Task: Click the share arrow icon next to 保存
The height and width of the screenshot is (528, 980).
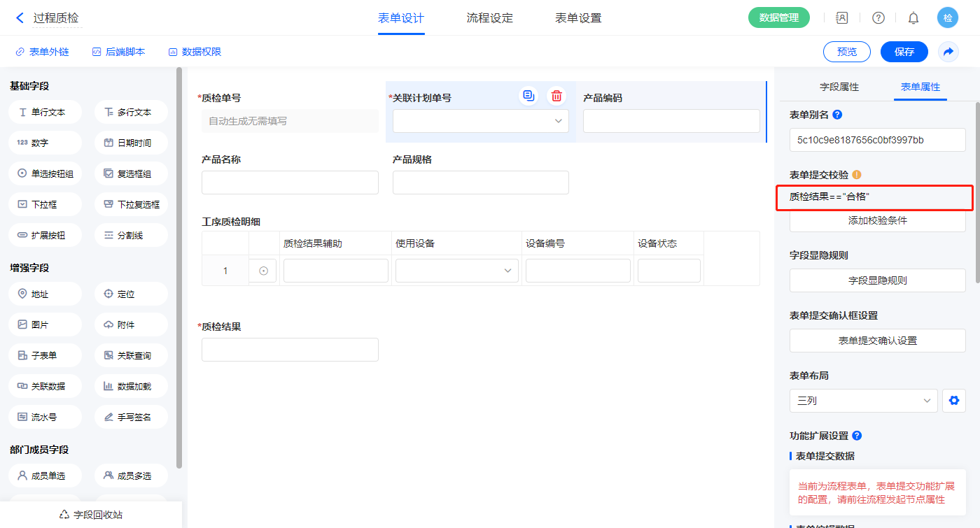Action: (x=948, y=52)
